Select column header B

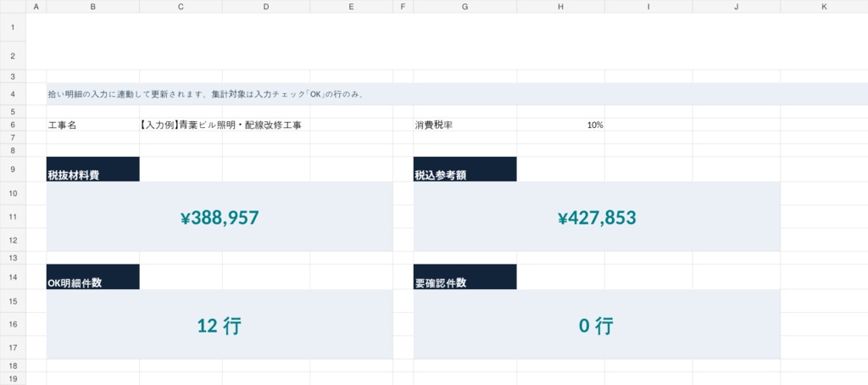click(x=93, y=7)
